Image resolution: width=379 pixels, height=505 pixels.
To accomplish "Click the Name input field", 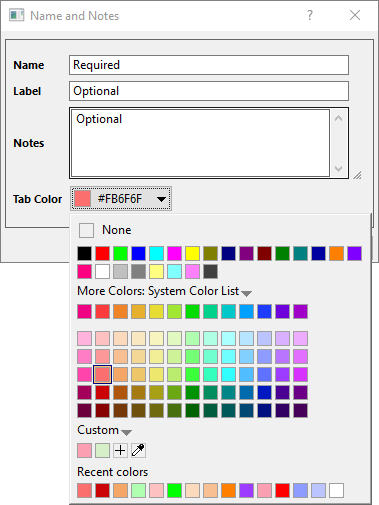I will point(209,65).
